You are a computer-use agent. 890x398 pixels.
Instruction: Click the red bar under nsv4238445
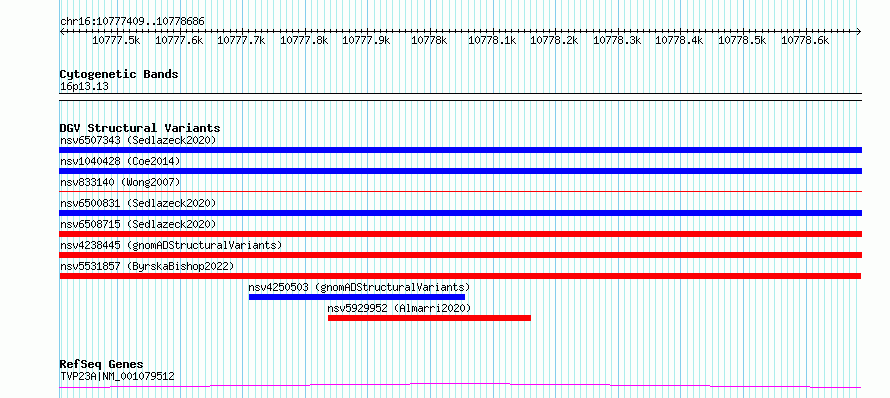pos(460,255)
